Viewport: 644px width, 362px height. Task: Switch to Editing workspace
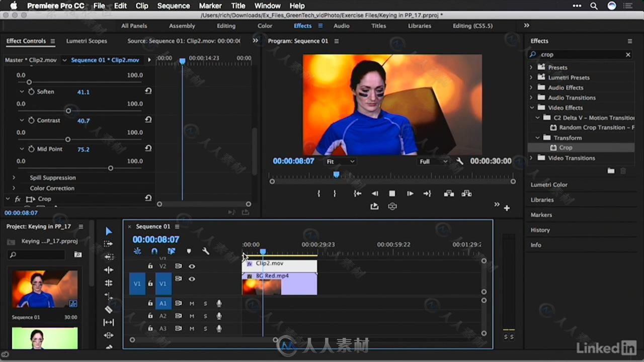point(226,26)
